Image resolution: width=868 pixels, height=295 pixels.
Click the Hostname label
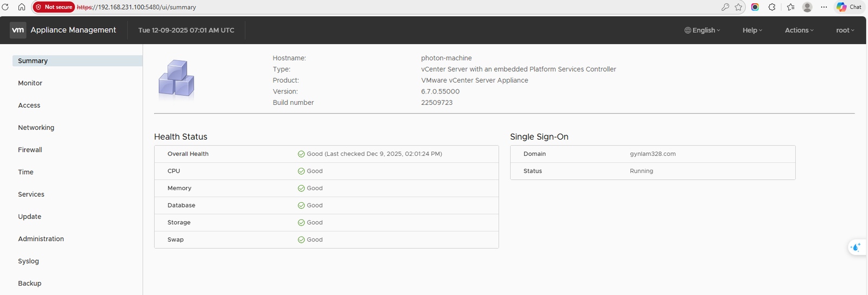tap(289, 58)
